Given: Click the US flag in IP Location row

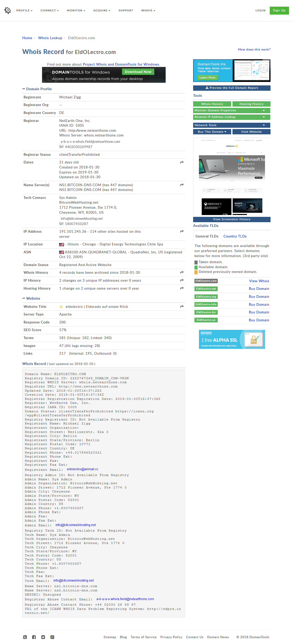Looking at the screenshot, I should tap(62, 245).
